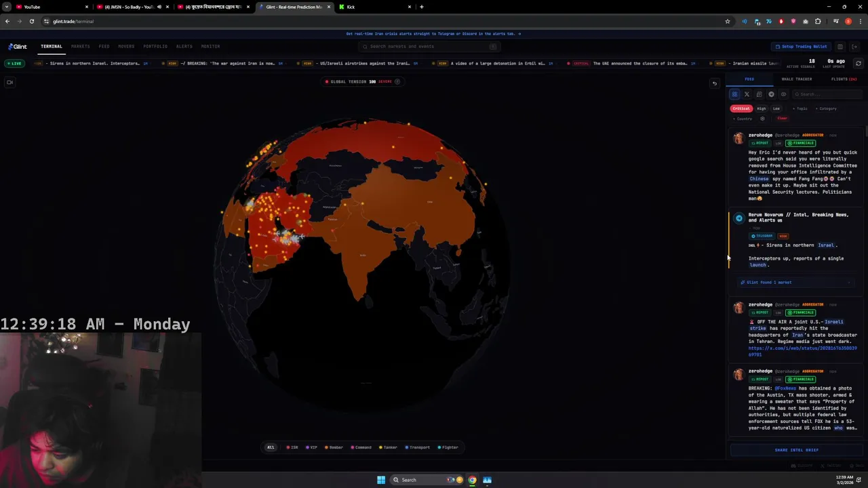The image size is (868, 488).
Task: Open the Movers nav tab
Action: coord(126,47)
